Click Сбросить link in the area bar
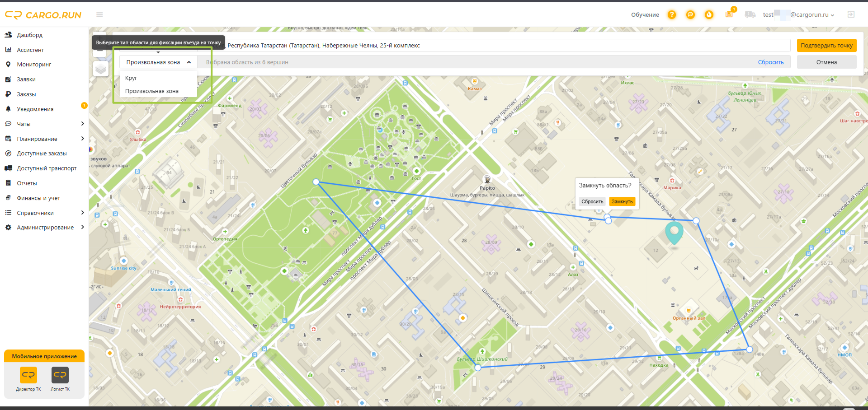Image resolution: width=868 pixels, height=410 pixels. tap(771, 62)
